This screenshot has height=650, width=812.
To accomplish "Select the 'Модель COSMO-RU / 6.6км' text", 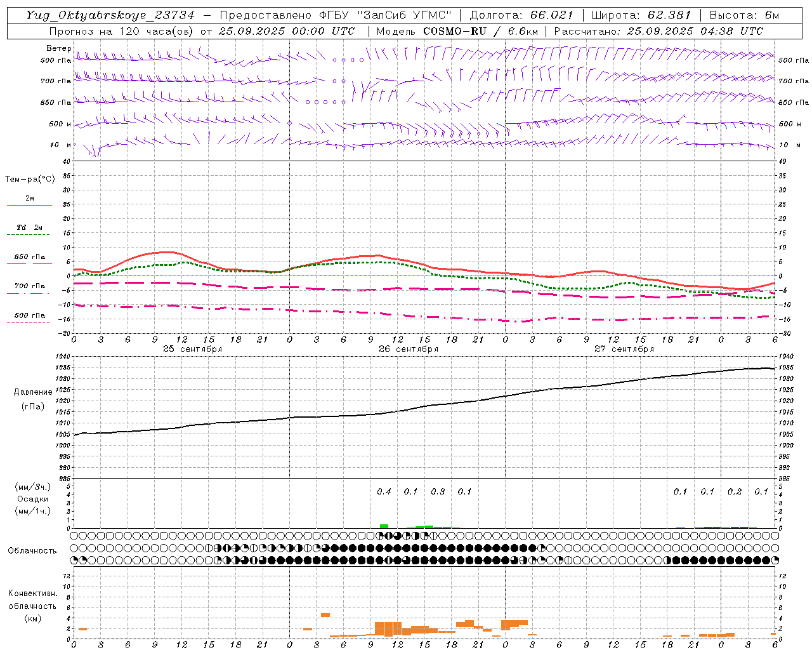I will pos(457,31).
